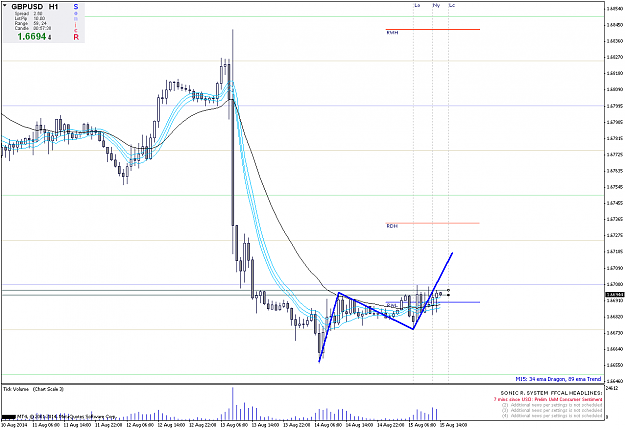The height and width of the screenshot is (429, 625).
Task: Click the long black bearish candle body
Action: point(232,162)
